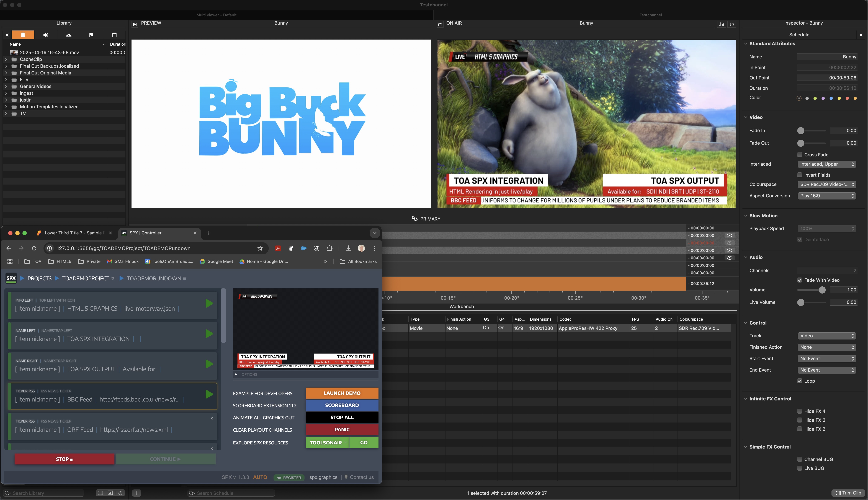Screen dimensions: 868x500
Task: Click the SPX logo home icon
Action: click(11, 279)
